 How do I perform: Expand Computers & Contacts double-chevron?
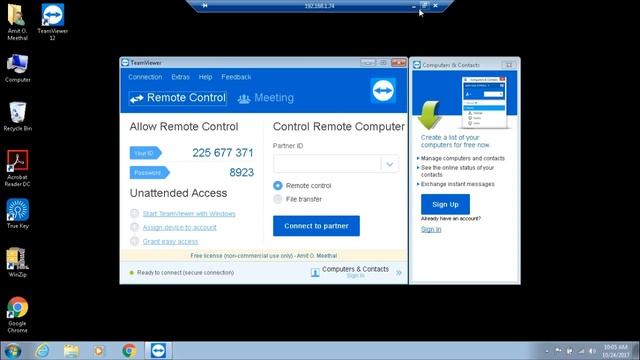[x=399, y=272]
